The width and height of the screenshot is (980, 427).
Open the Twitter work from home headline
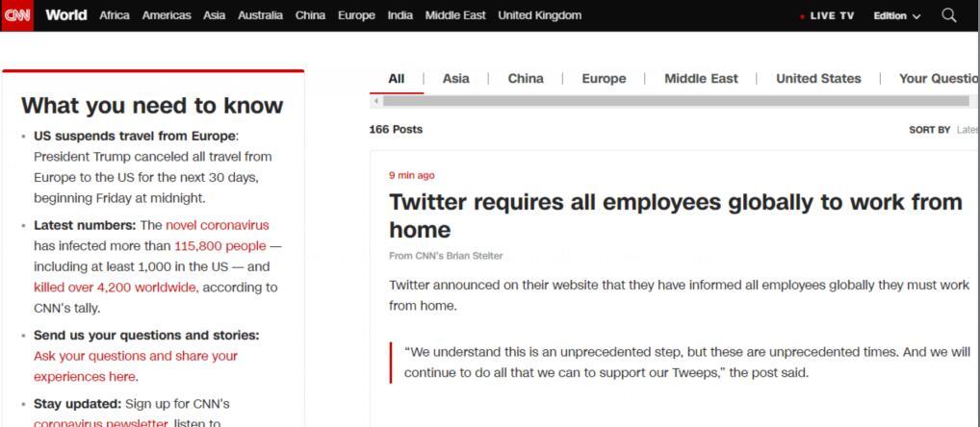point(676,216)
